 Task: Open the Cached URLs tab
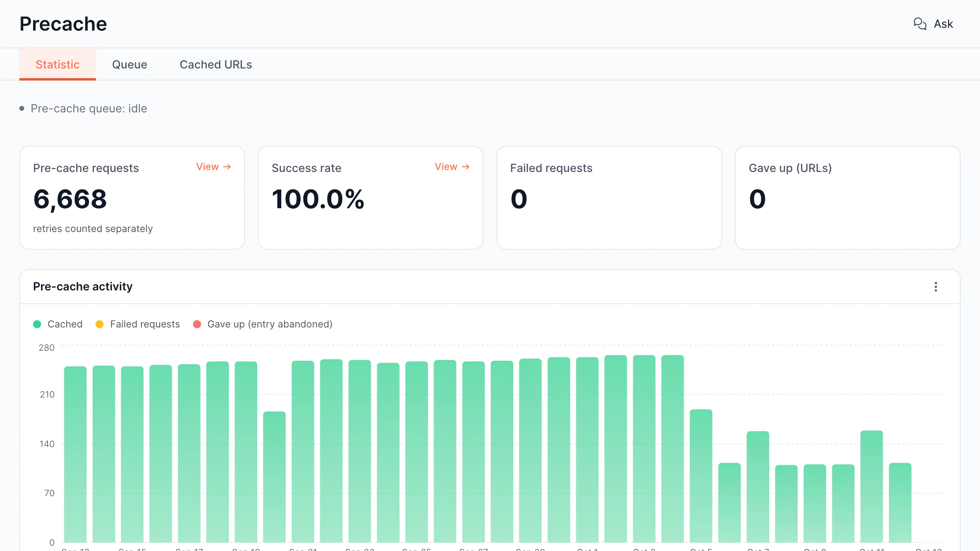216,64
